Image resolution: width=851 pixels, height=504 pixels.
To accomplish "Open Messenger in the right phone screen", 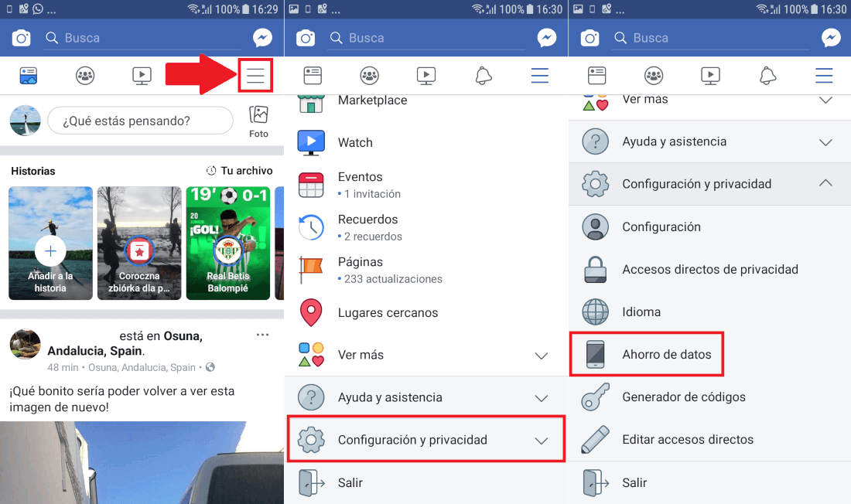I will point(832,37).
